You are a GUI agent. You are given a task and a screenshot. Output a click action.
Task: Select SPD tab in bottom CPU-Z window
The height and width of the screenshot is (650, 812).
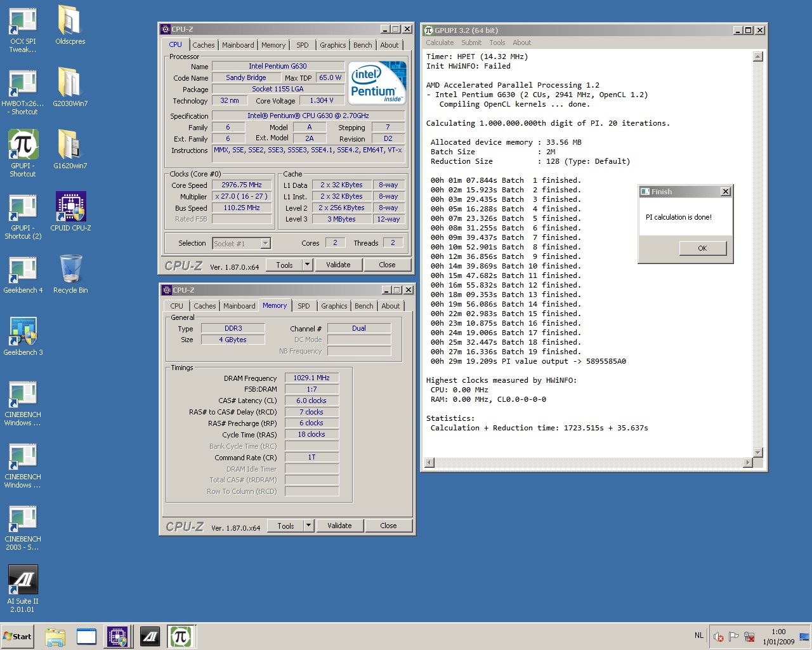304,306
